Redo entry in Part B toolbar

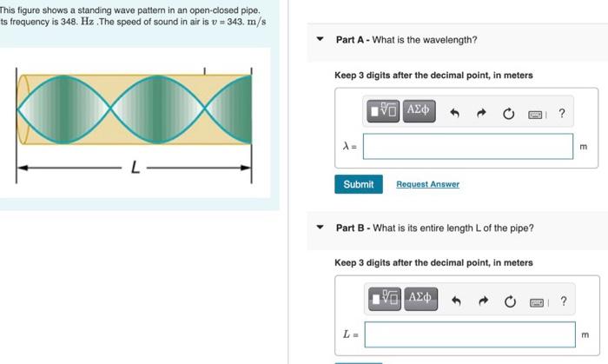point(483,301)
